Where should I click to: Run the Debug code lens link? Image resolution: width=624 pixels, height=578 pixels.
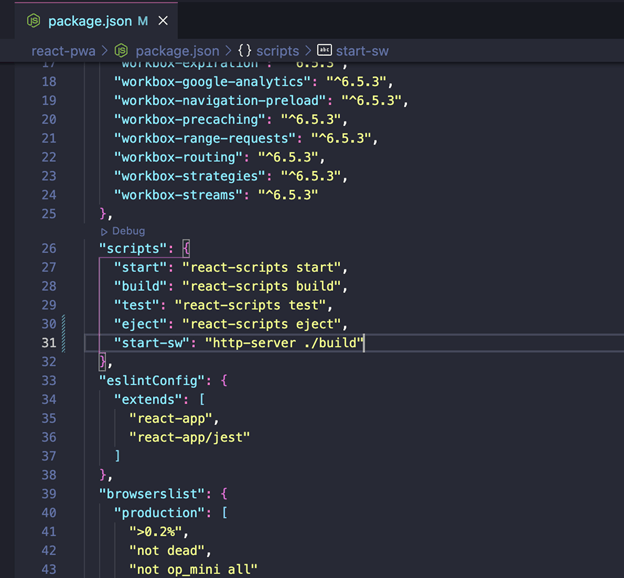pos(129,231)
